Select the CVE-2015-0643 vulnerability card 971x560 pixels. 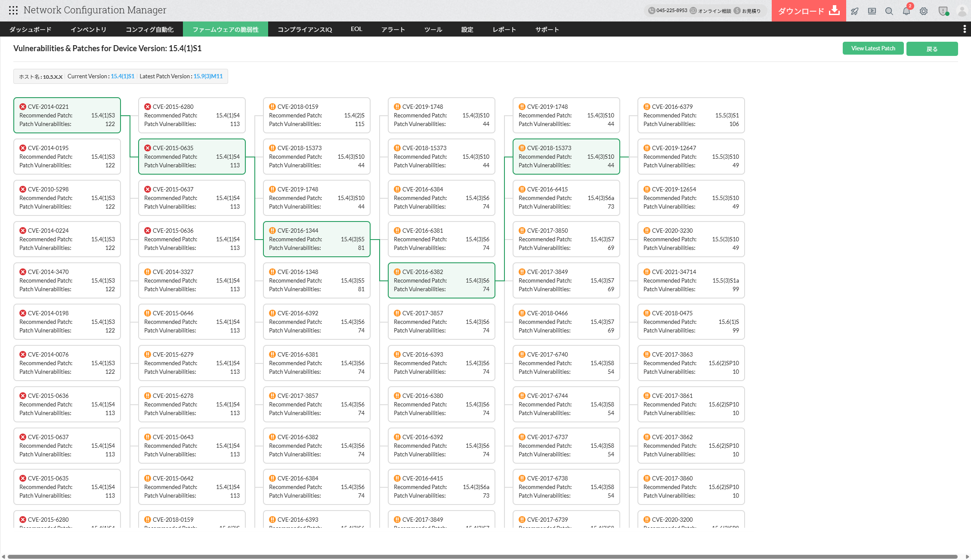point(192,446)
